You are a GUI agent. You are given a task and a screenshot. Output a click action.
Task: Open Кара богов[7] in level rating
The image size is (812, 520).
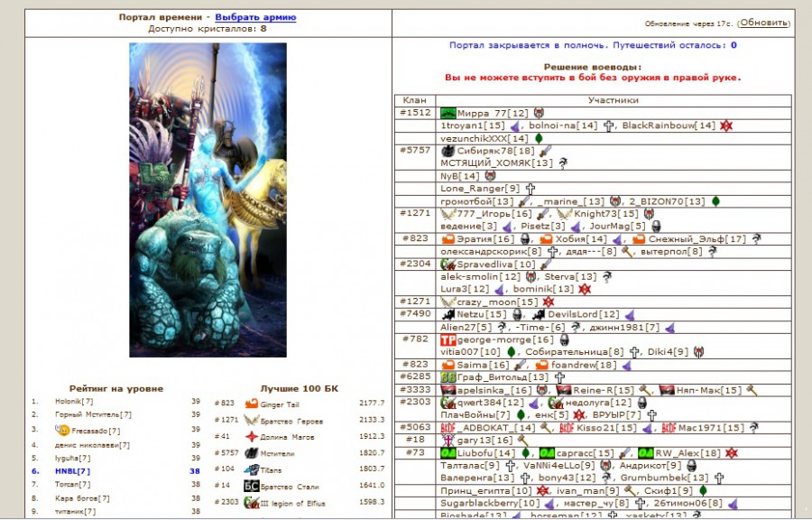(x=82, y=498)
